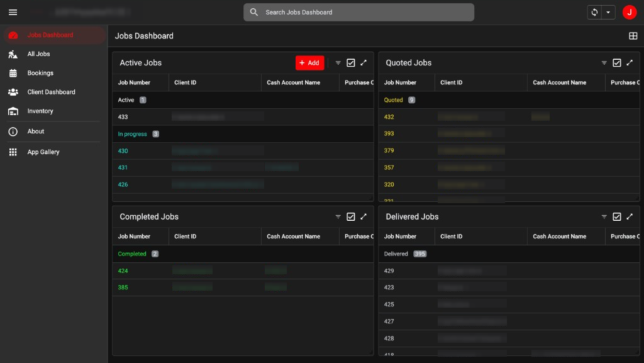Open delivered job 428
This screenshot has height=363, width=644.
click(509, 338)
